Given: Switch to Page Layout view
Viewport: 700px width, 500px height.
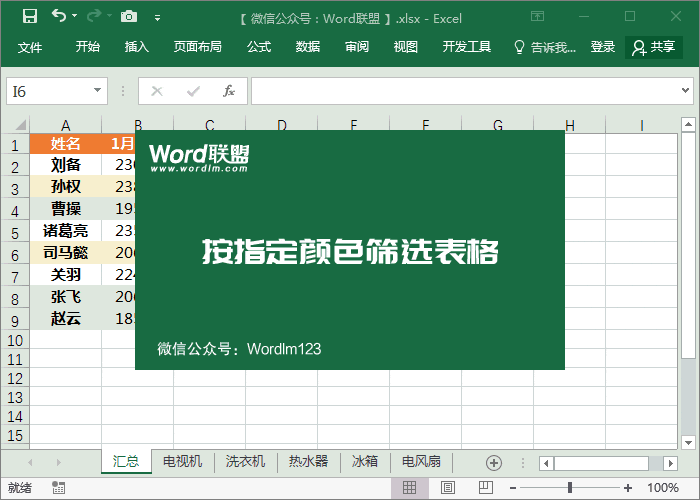Looking at the screenshot, I should coord(446,488).
